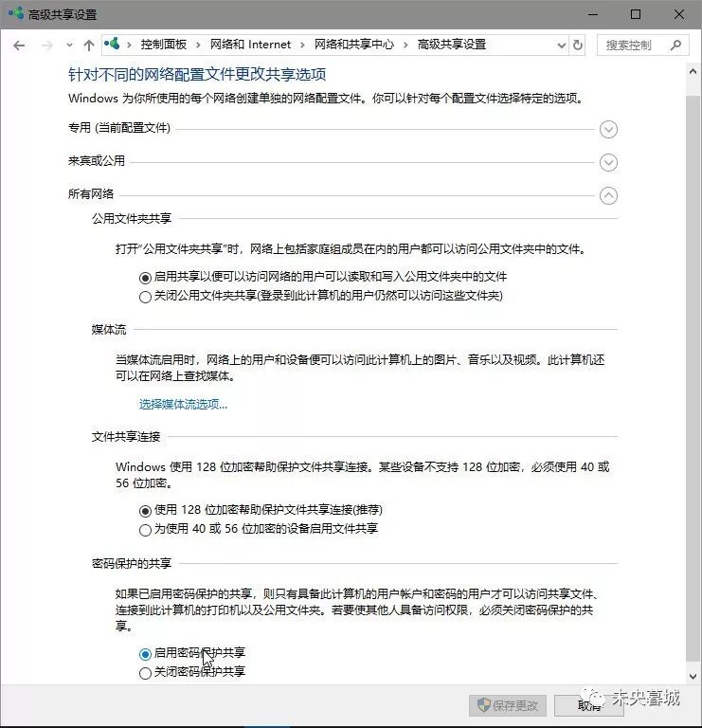Expand the 专用 (当前配置文件) section
702x728 pixels.
pos(608,129)
